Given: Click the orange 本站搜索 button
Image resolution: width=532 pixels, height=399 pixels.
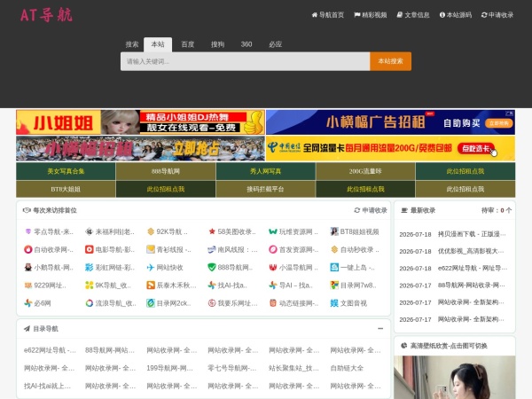Looking at the screenshot, I should 390,61.
